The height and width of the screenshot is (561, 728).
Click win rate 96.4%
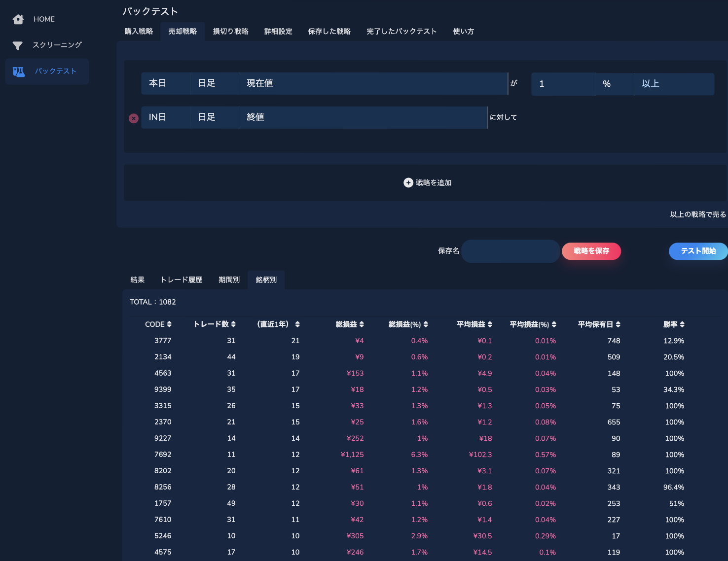click(x=674, y=487)
